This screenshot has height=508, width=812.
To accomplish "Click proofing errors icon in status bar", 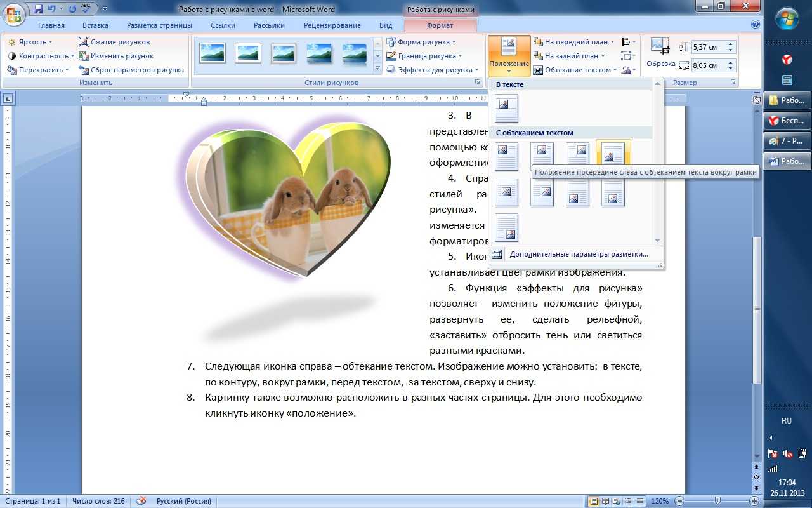I will coord(141,501).
